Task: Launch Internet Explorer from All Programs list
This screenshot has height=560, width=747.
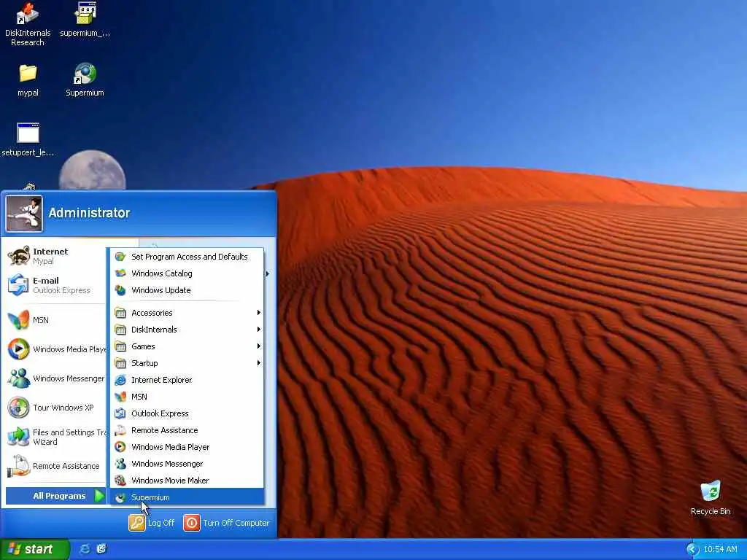Action: (187, 380)
